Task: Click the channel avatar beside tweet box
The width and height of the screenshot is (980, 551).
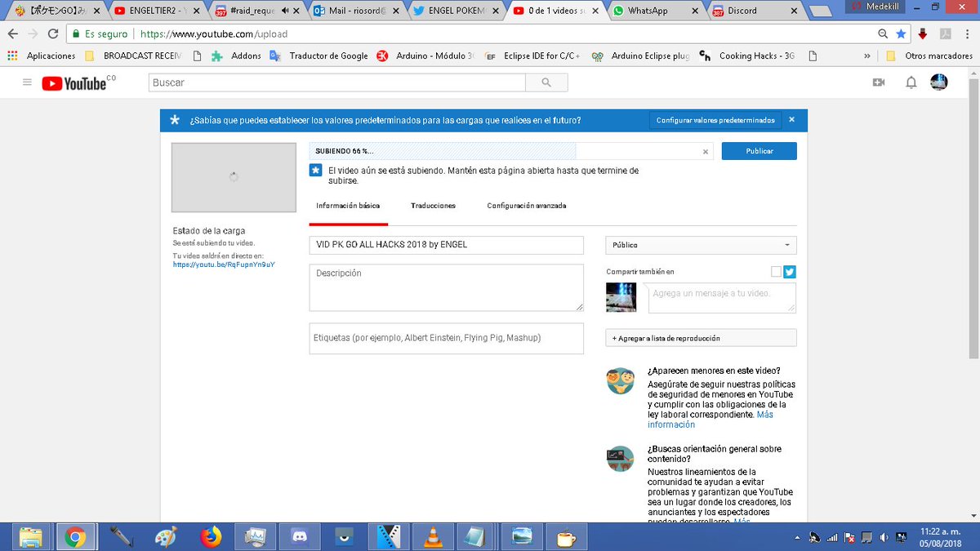Action: coord(621,297)
